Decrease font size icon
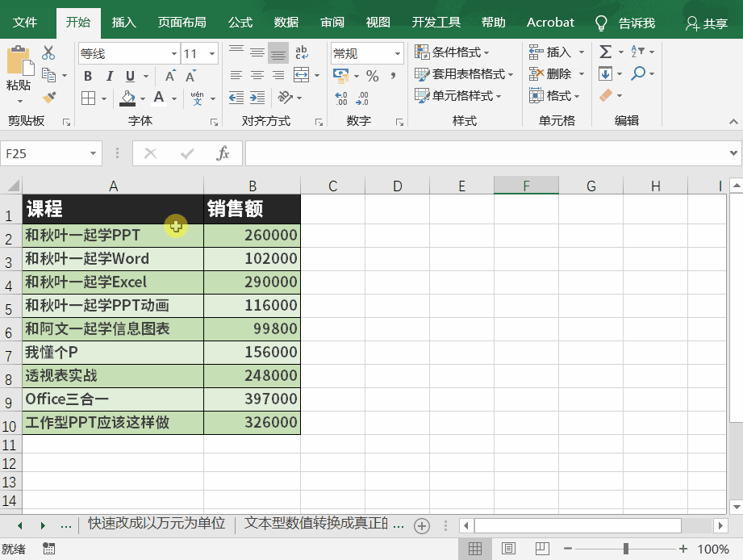 pos(191,76)
